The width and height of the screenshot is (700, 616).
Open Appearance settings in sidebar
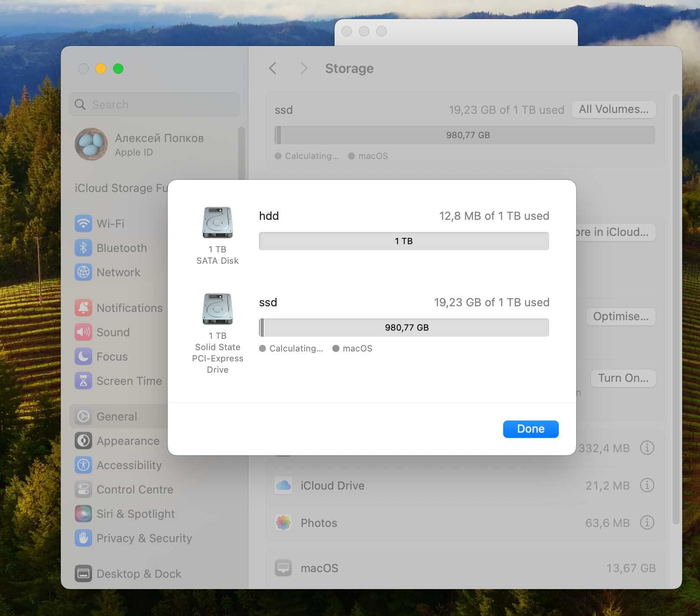click(118, 441)
